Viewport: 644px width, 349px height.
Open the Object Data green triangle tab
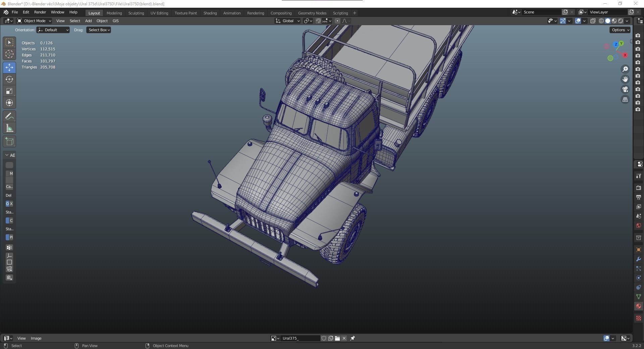638,297
